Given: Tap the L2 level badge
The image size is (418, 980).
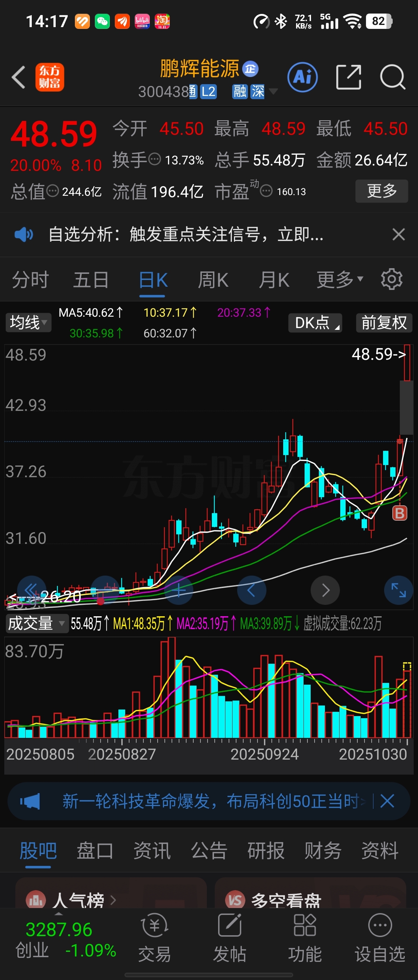Looking at the screenshot, I should coord(208,92).
